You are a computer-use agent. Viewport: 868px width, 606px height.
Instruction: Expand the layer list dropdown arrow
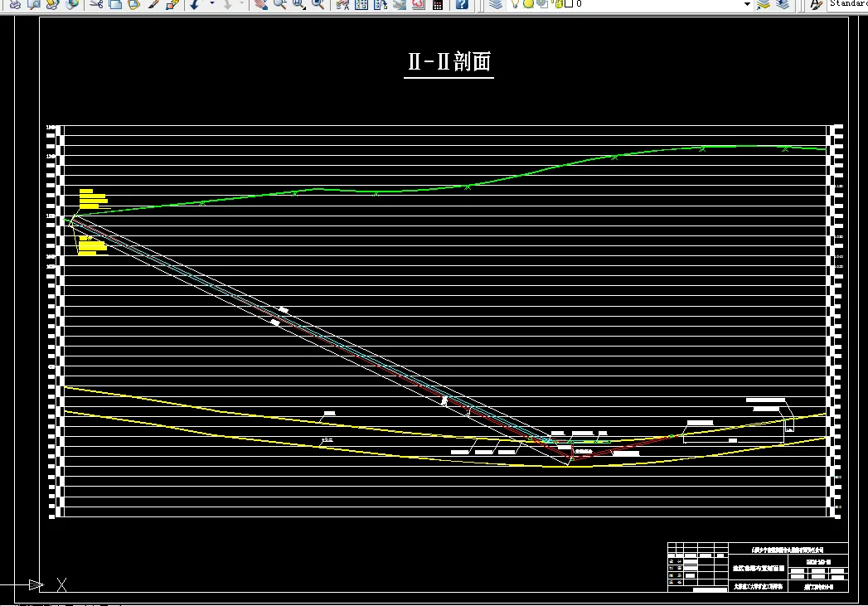pyautogui.click(x=747, y=4)
